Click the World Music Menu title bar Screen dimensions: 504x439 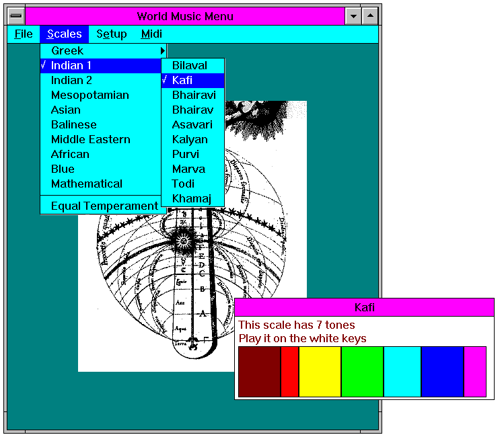[185, 16]
